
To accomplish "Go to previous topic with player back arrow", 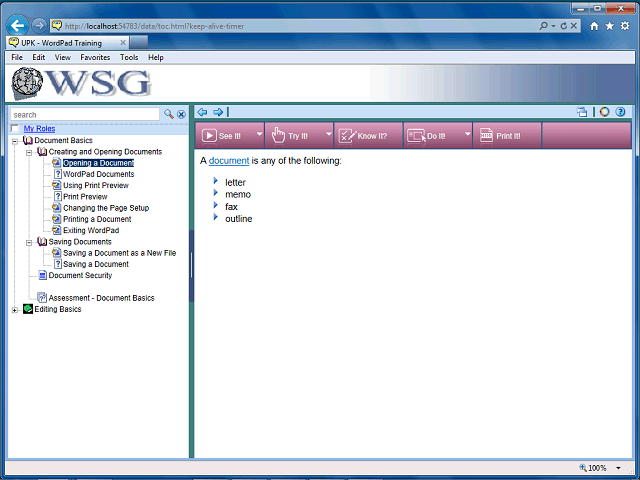I will (x=202, y=112).
